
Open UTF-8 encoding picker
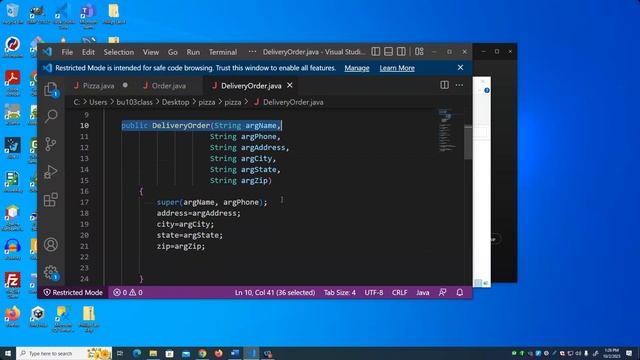(373, 292)
